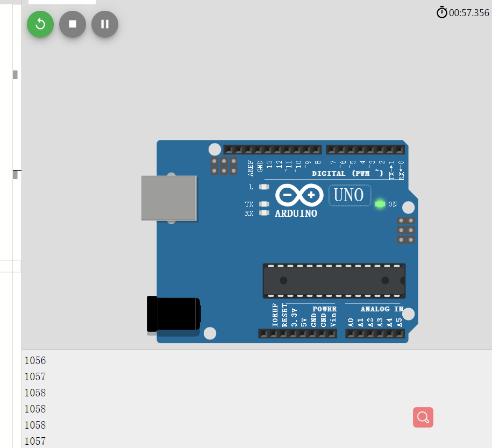The image size is (492, 448).
Task: Click the A0 analog pin socket
Action: [x=352, y=333]
